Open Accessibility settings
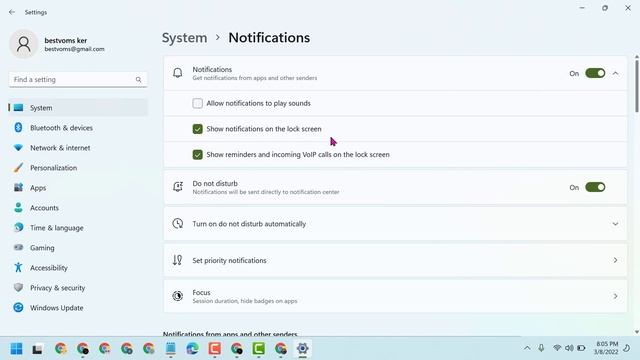640x360 pixels. (78, 268)
